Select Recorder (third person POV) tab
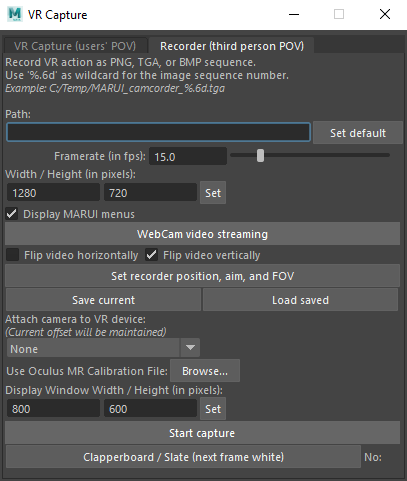Screen dimensions: 407x481 pos(232,45)
